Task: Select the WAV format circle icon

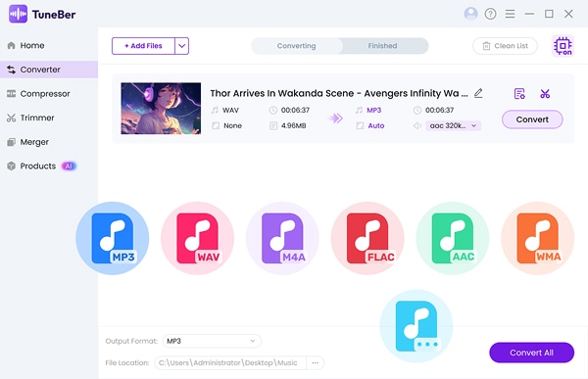Action: pos(198,238)
